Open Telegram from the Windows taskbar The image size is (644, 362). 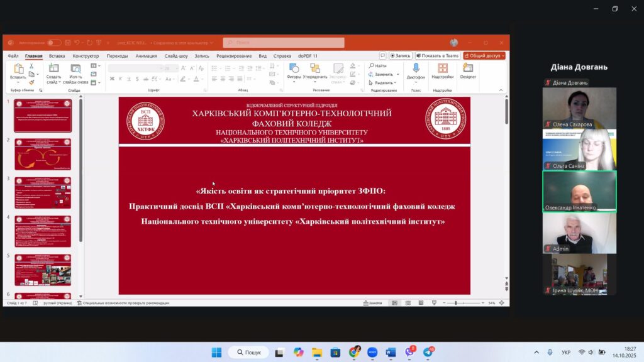[x=428, y=352]
